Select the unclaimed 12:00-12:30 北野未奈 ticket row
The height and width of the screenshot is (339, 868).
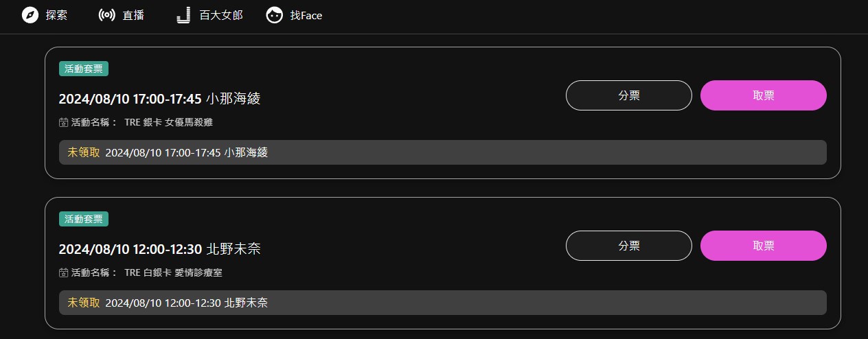(442, 303)
